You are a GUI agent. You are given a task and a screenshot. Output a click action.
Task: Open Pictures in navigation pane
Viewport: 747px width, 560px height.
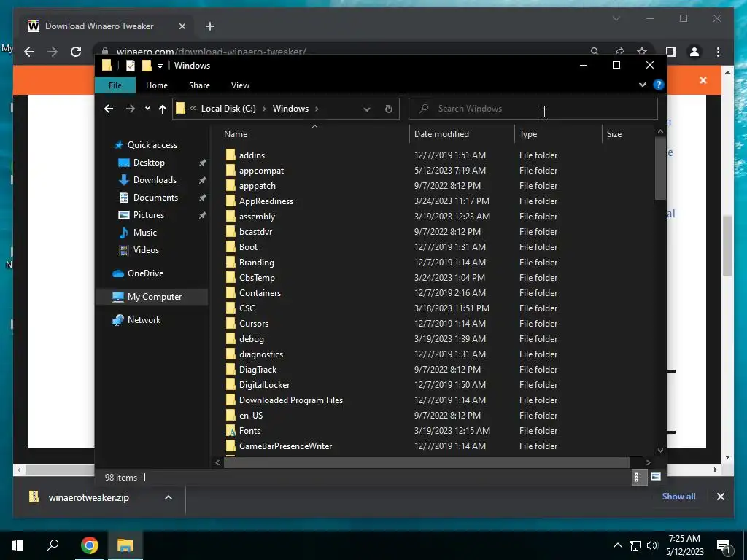[148, 215]
